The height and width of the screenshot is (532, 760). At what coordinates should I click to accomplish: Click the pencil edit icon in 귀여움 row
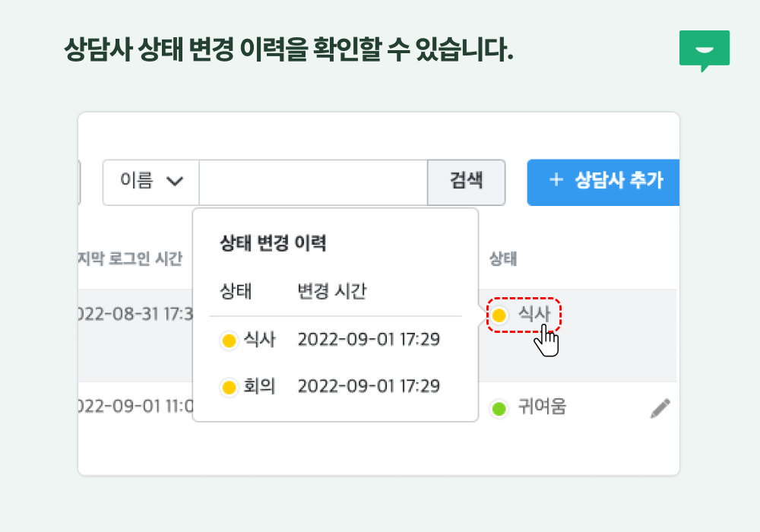(x=660, y=408)
